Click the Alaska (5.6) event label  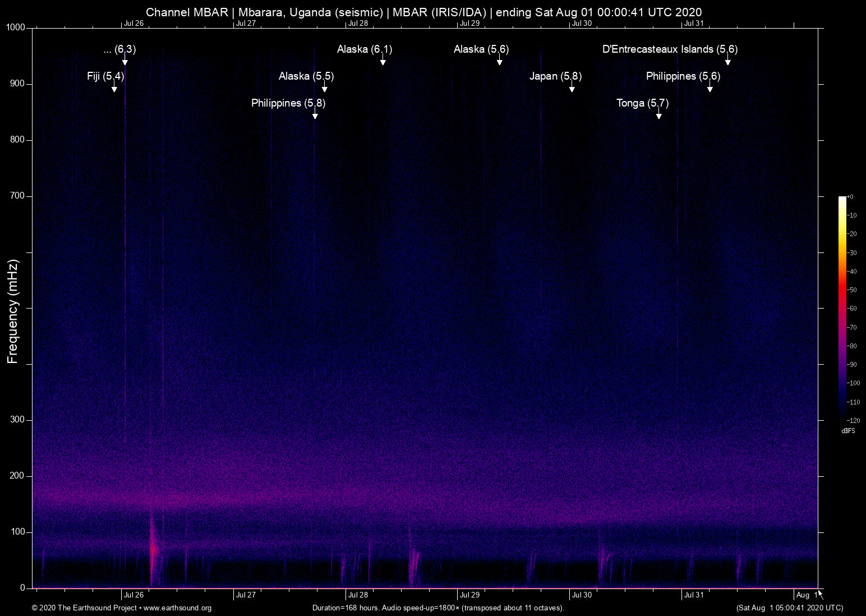[x=481, y=49]
